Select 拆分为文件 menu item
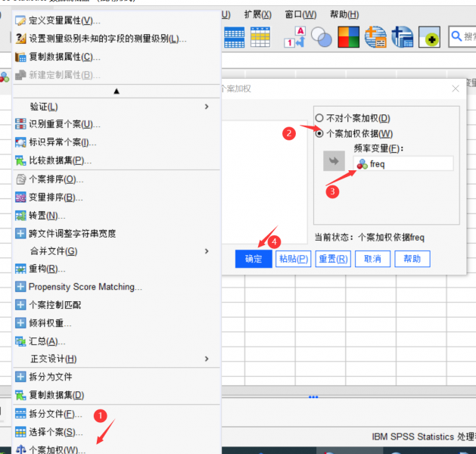 pos(117,377)
